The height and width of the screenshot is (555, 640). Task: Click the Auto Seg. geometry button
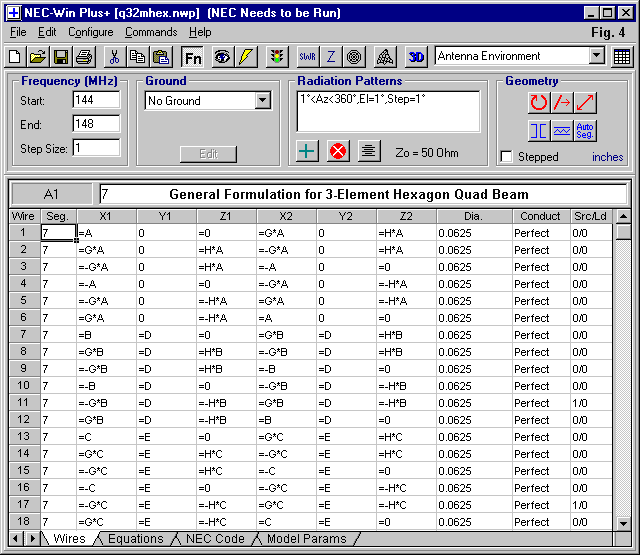pos(586,131)
